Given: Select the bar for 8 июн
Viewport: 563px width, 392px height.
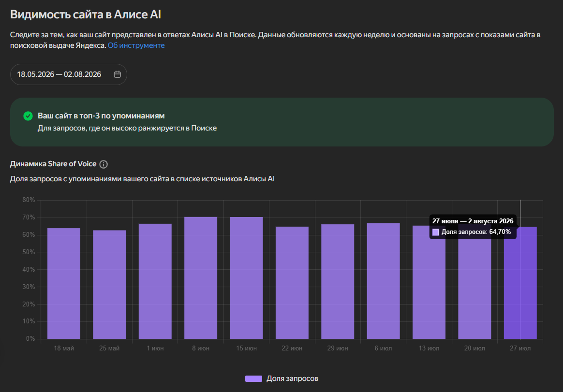Looking at the screenshot, I should click(x=201, y=278).
